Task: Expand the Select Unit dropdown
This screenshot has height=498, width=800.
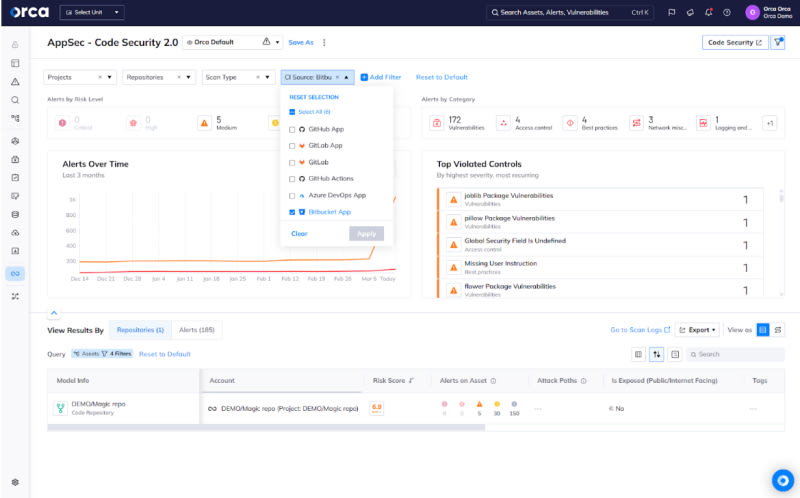Action: [x=92, y=13]
